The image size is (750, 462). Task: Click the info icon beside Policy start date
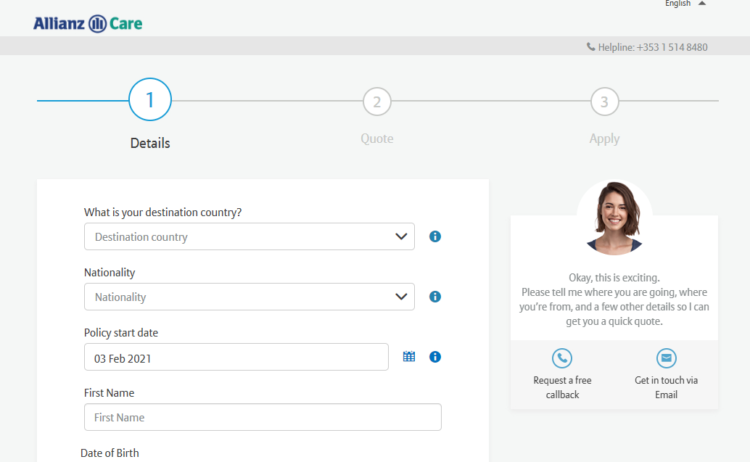(x=435, y=357)
